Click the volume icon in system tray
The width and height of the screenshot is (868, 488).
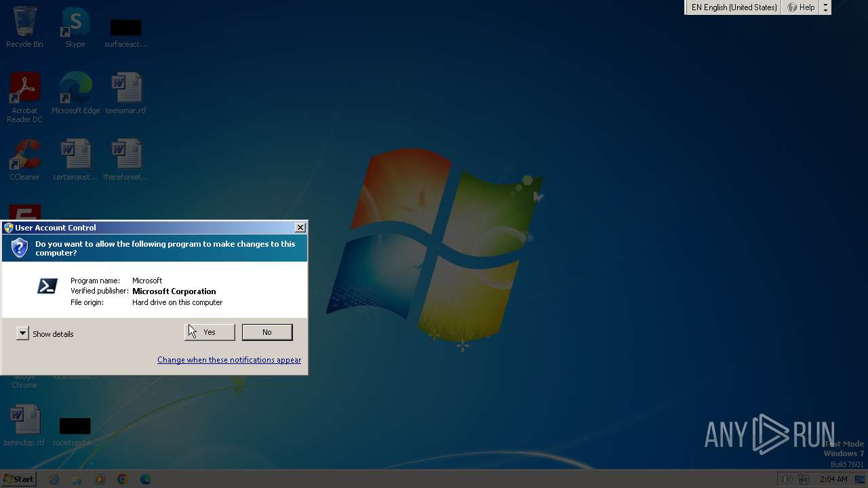786,479
